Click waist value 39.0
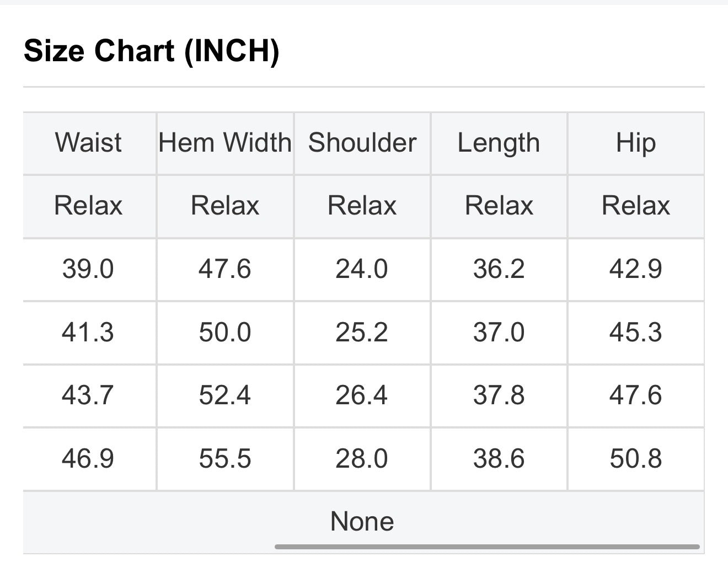The height and width of the screenshot is (562, 728). click(88, 269)
